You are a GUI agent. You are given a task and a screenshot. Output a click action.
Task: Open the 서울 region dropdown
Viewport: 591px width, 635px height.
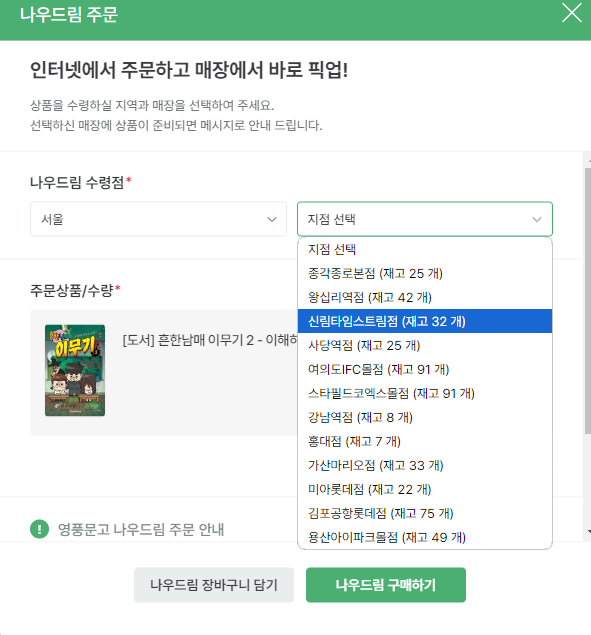coord(158,219)
